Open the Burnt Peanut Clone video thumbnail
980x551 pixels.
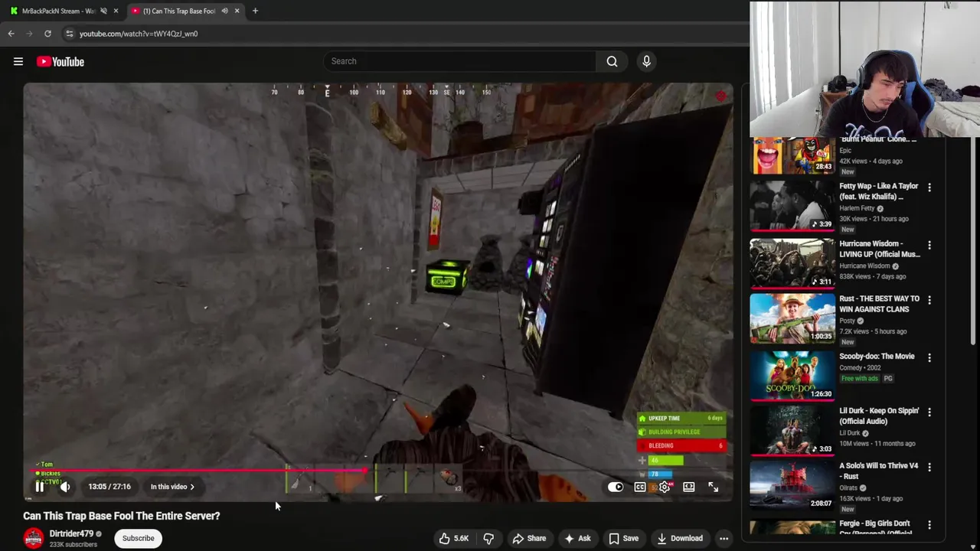(792, 155)
